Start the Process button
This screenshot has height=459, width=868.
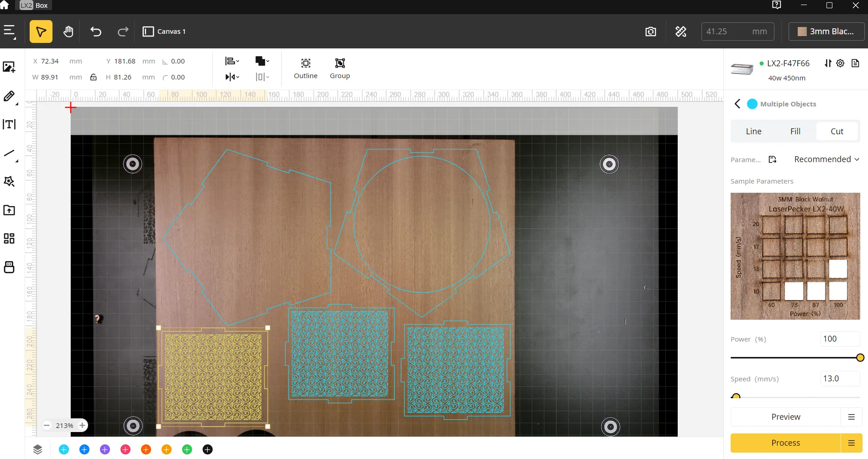click(786, 443)
